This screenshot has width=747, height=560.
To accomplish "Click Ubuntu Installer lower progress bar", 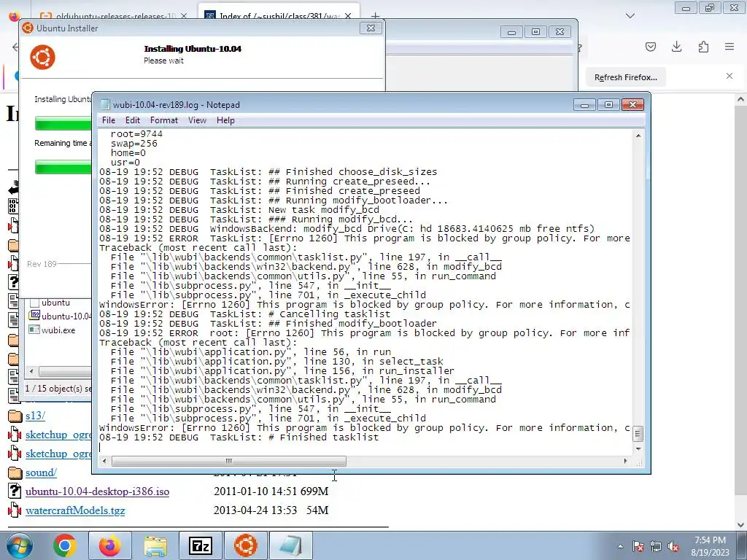I will [x=63, y=167].
